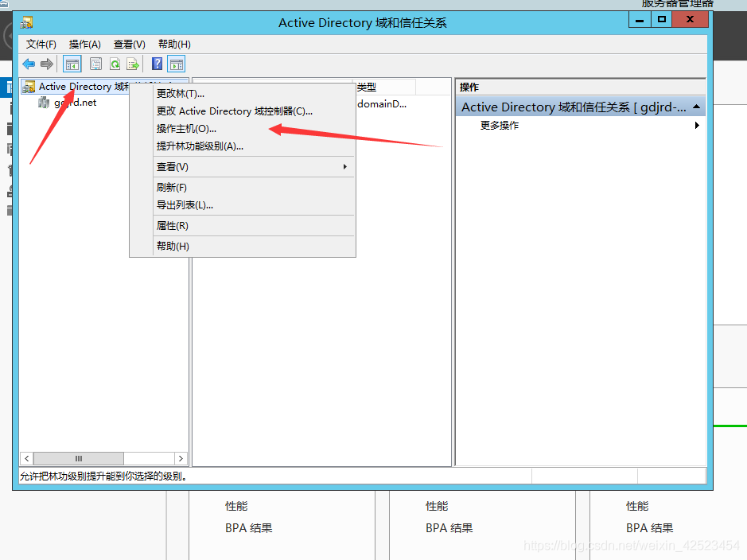This screenshot has width=747, height=560.
Task: Click the tree pane right scroll arrow
Action: click(181, 458)
